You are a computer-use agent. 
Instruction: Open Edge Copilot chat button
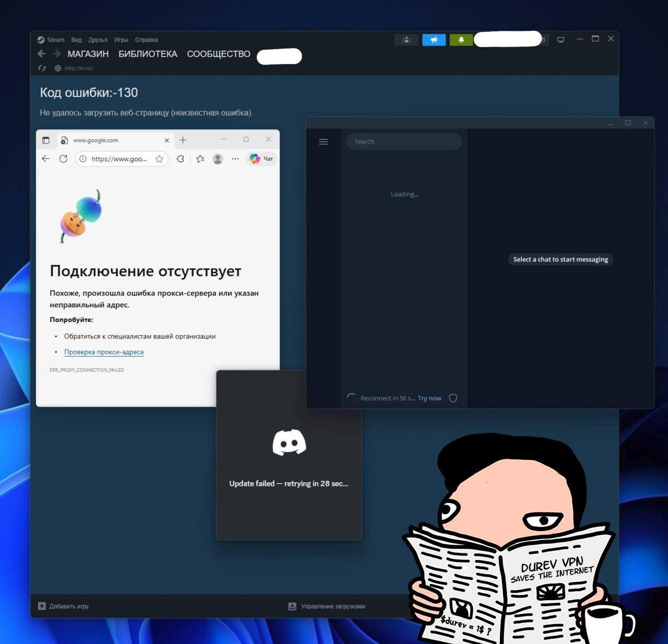(x=261, y=159)
